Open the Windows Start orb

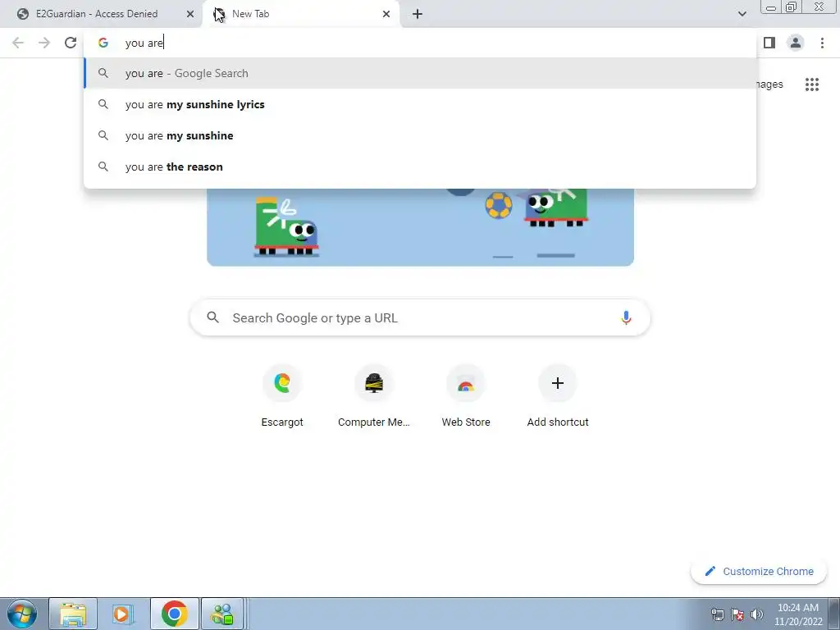pyautogui.click(x=22, y=614)
